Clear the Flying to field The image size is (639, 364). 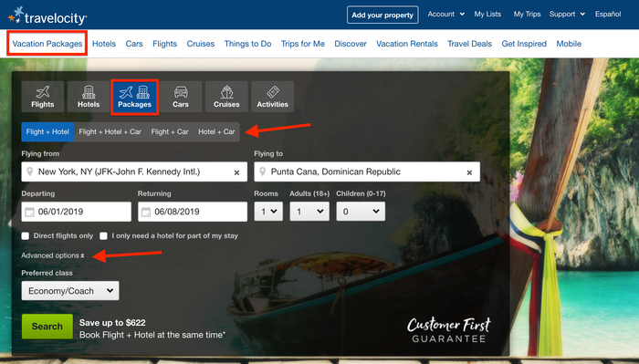(469, 172)
